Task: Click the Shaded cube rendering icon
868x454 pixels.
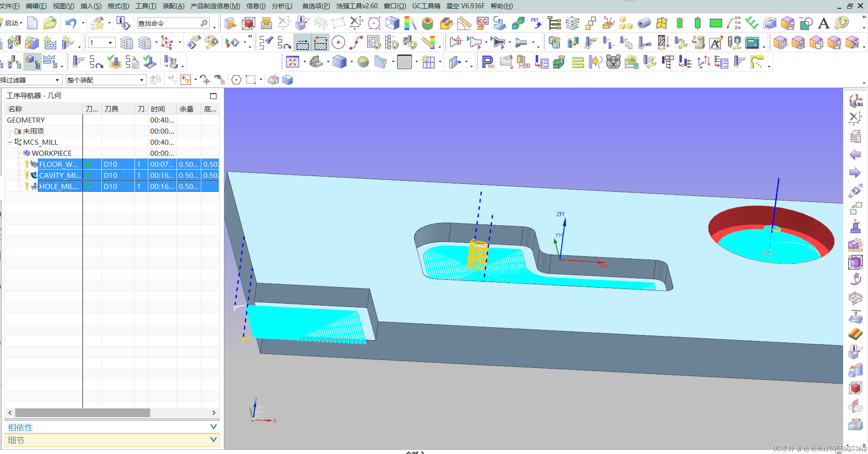Action: [340, 62]
